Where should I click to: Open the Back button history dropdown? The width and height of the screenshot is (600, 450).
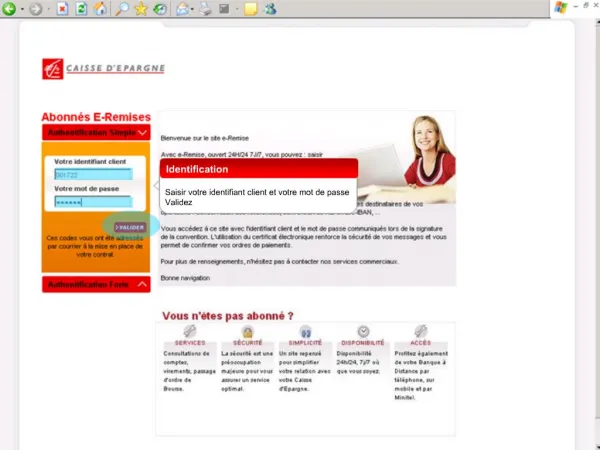[x=22, y=9]
